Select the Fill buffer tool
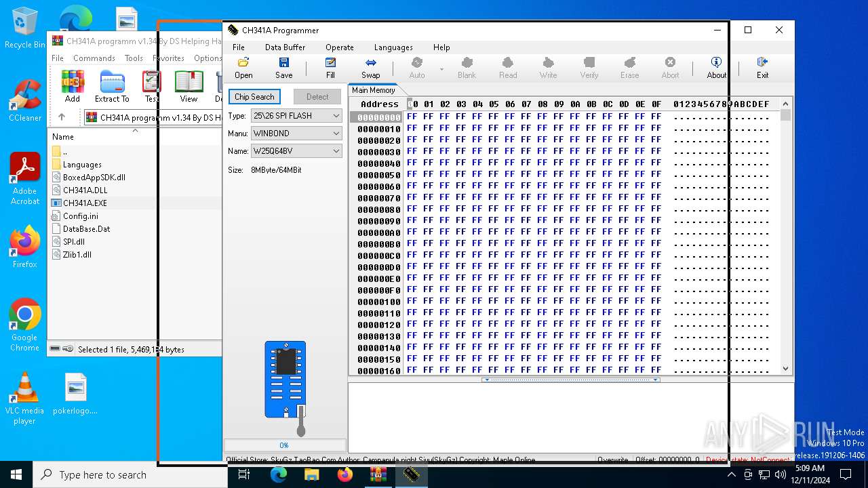The height and width of the screenshot is (488, 868). 330,68
